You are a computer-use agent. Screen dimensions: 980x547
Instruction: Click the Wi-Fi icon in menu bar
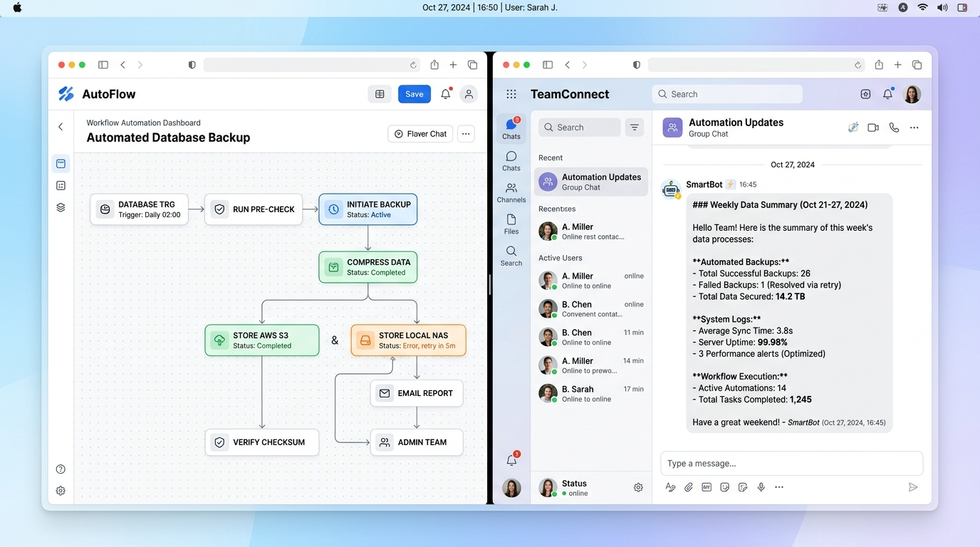click(x=923, y=7)
